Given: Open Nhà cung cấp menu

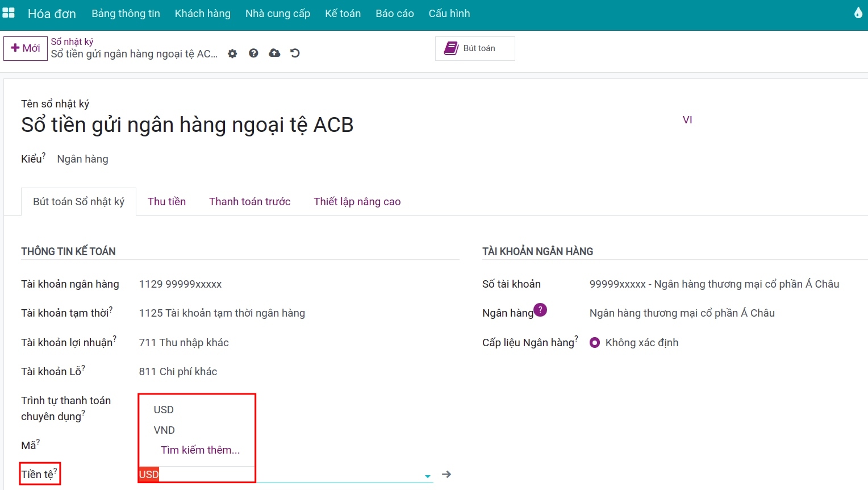Looking at the screenshot, I should (x=278, y=13).
